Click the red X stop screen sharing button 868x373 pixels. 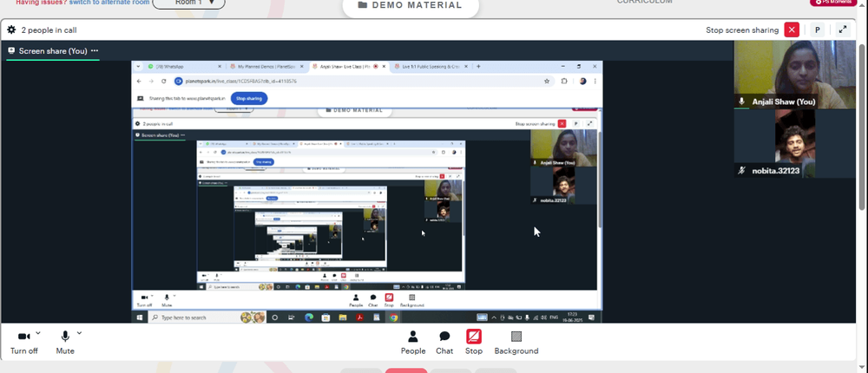click(792, 29)
